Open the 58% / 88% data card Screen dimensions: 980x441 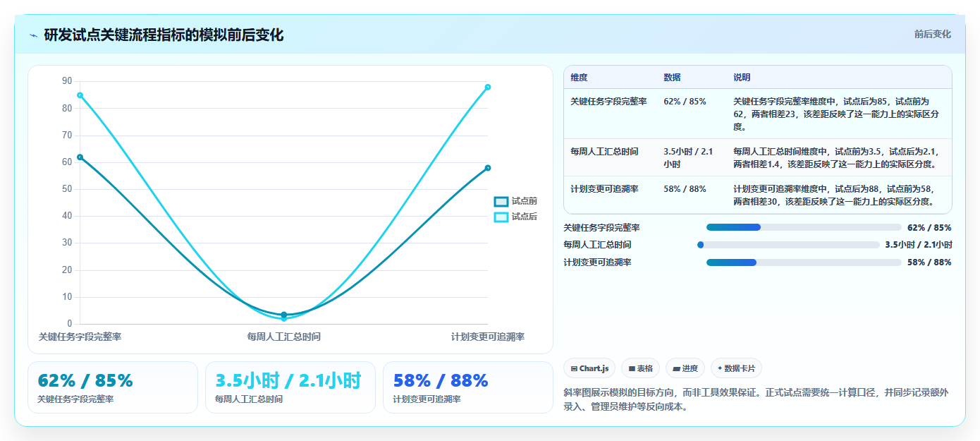click(468, 387)
